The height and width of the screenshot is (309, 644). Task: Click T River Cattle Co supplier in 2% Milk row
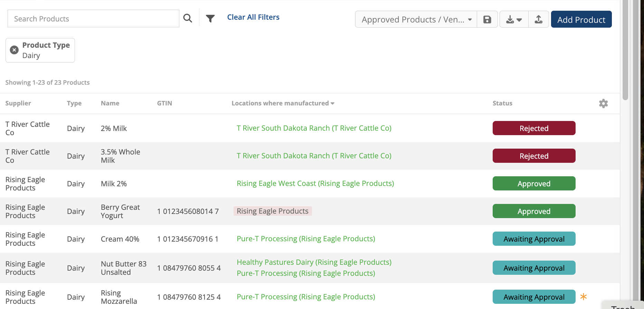[x=28, y=129]
